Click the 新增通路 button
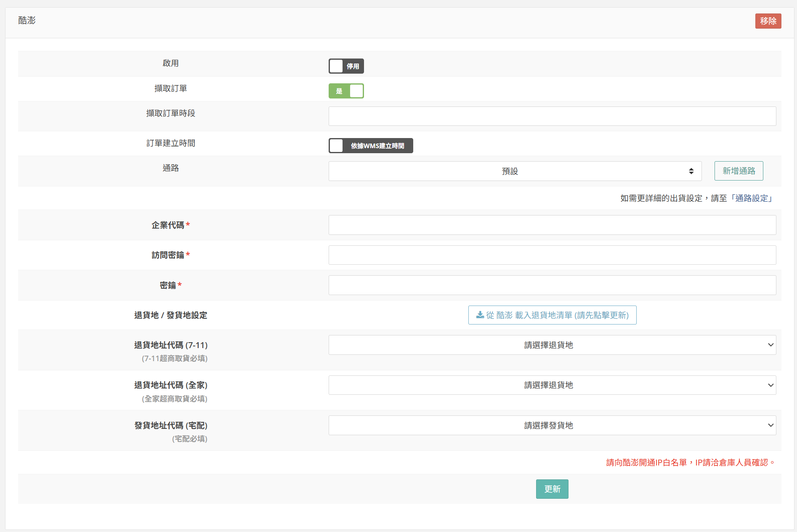This screenshot has width=797, height=532. (x=739, y=171)
